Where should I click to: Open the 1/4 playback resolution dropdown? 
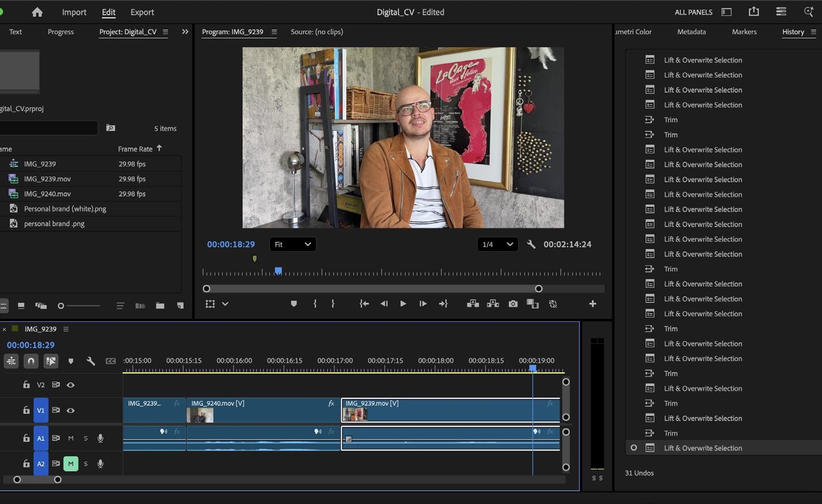497,244
